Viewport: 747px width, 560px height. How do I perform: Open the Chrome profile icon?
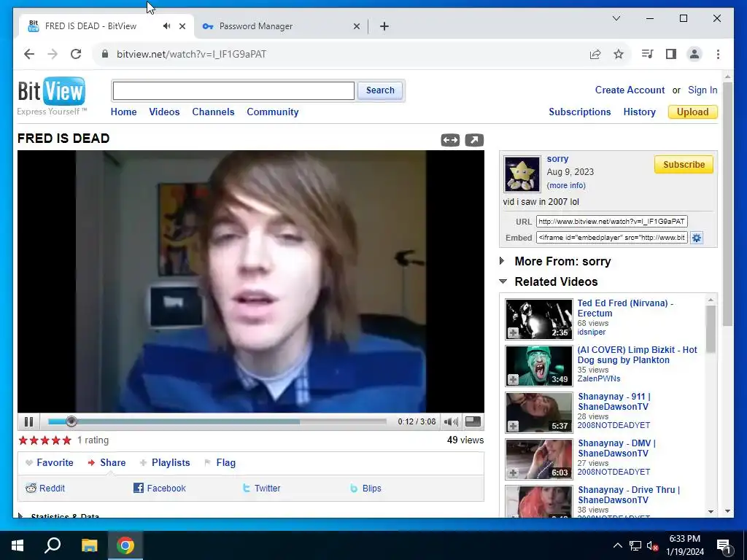[x=694, y=54]
